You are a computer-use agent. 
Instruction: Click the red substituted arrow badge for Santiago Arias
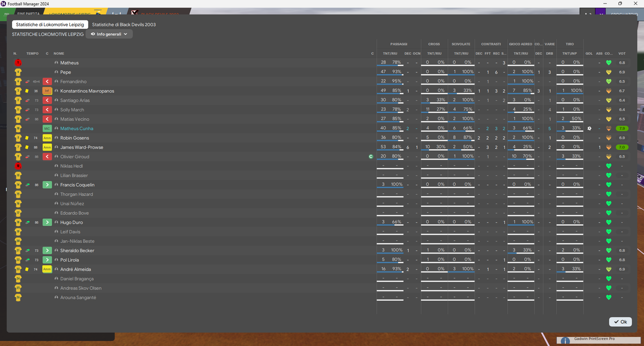(x=47, y=100)
